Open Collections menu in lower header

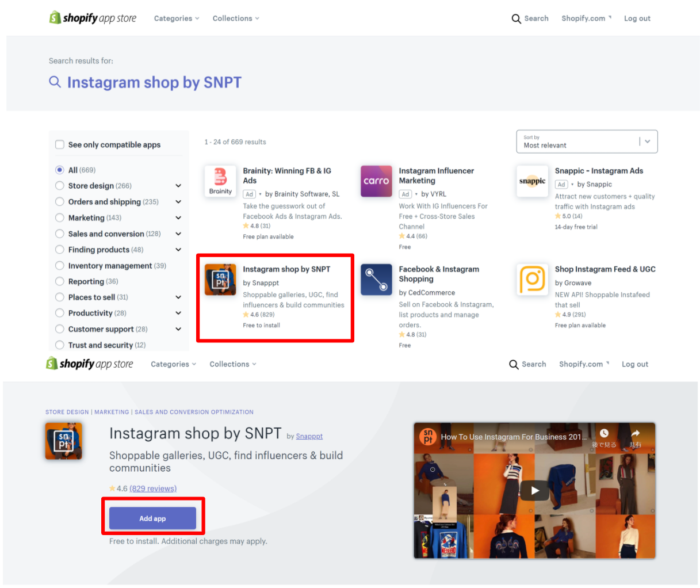point(233,364)
